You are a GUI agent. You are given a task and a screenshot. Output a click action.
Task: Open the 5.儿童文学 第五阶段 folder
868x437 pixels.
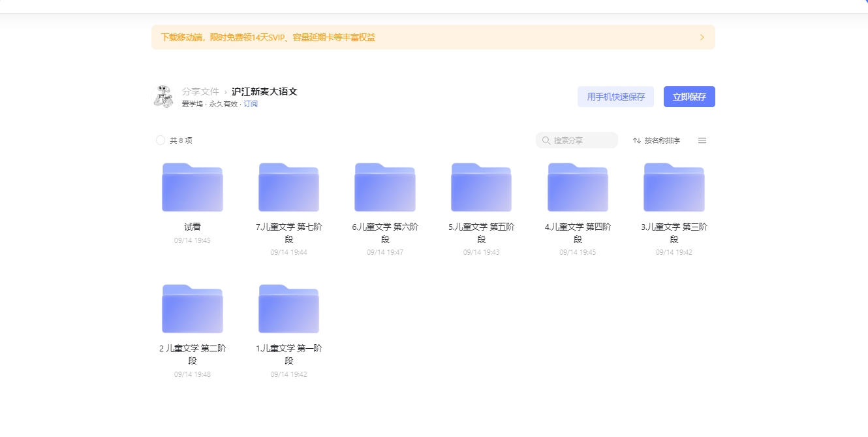481,187
